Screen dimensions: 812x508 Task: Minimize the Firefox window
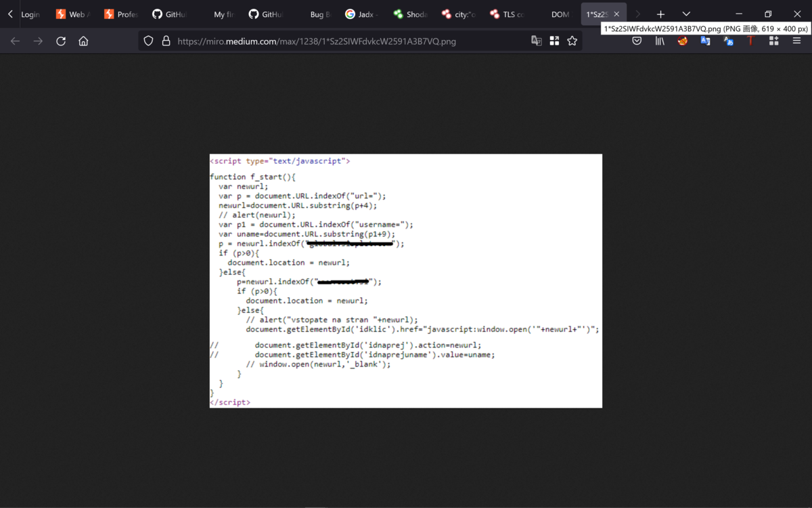(x=739, y=14)
